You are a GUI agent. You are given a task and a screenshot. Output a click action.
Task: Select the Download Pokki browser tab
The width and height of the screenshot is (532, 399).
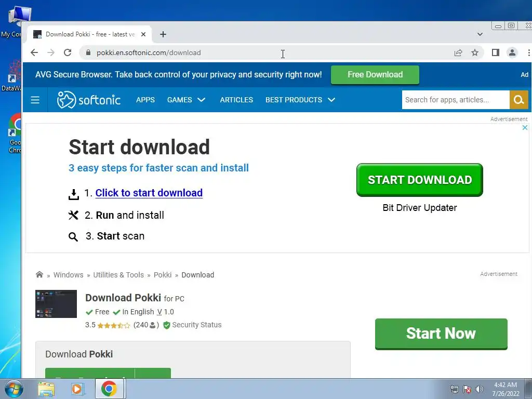(x=89, y=34)
